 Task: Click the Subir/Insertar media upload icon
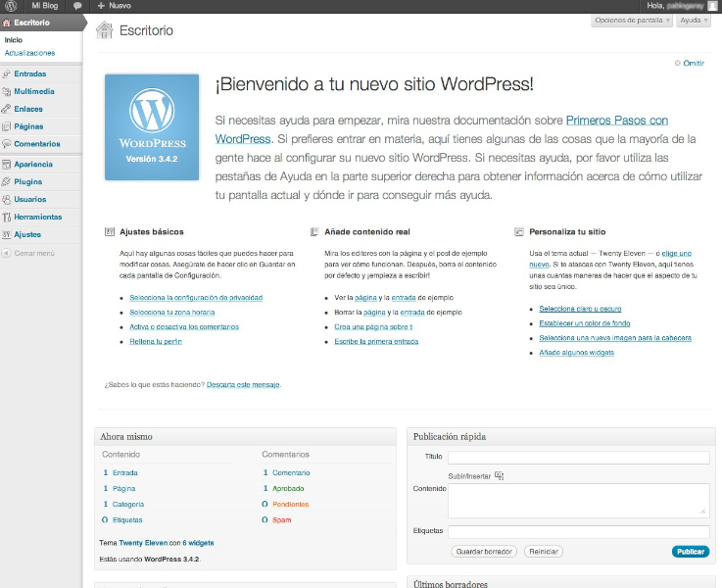point(500,475)
